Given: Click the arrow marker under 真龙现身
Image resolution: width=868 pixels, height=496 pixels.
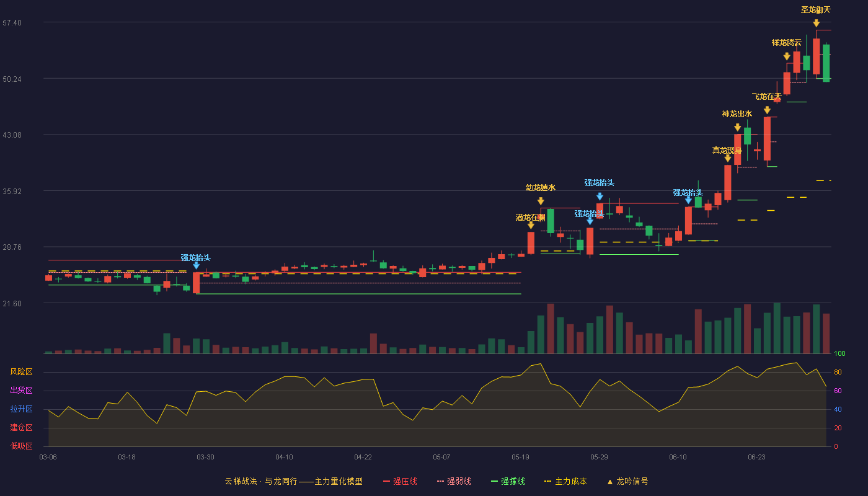Looking at the screenshot, I should [x=728, y=158].
